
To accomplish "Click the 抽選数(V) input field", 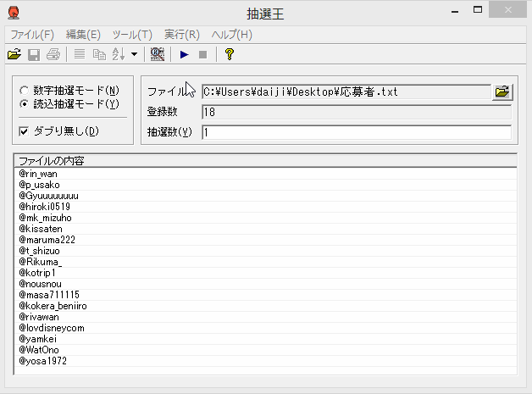I will pos(357,132).
